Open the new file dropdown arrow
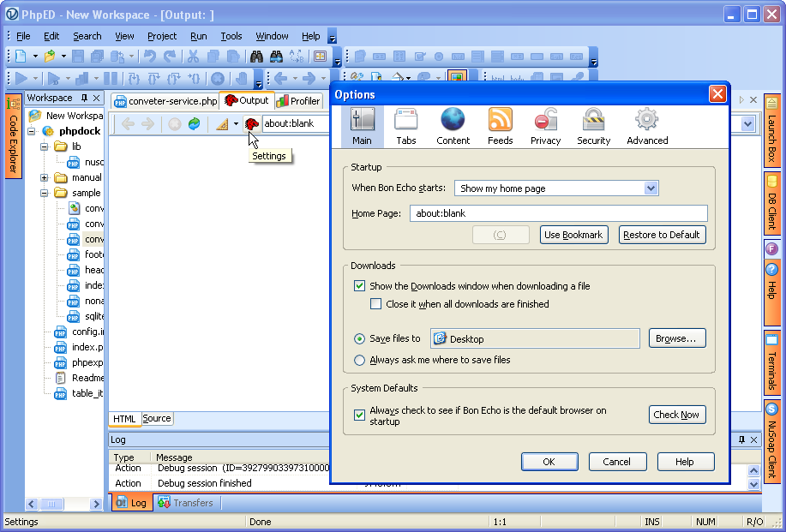This screenshot has height=532, width=786. tap(35, 56)
